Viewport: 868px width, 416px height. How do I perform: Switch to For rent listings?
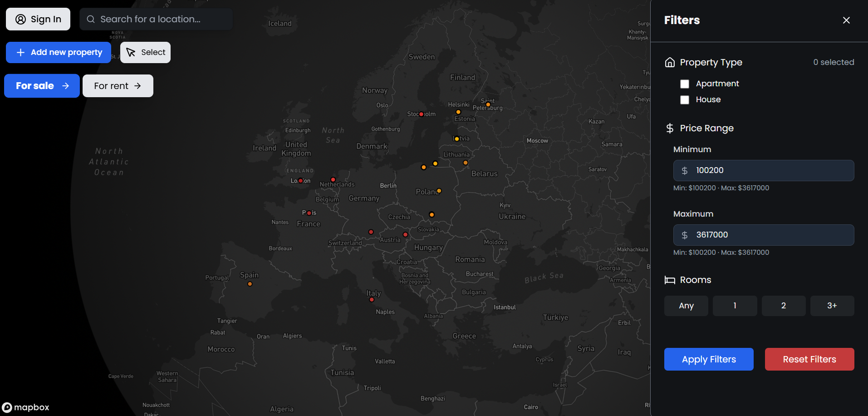click(118, 86)
